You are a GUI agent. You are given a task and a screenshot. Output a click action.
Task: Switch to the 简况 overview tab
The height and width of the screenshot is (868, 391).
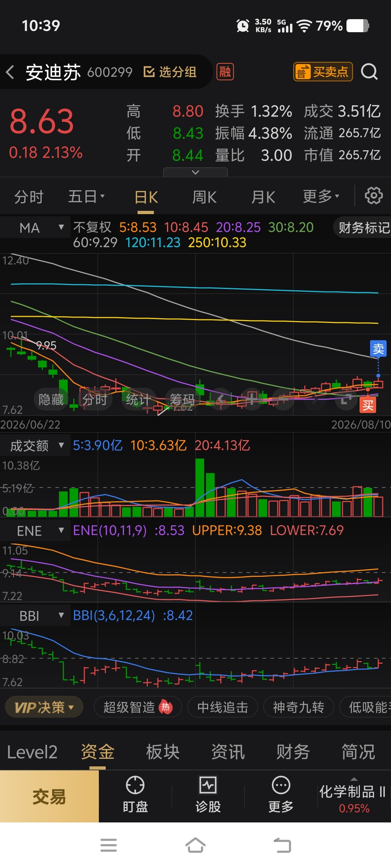click(x=358, y=752)
